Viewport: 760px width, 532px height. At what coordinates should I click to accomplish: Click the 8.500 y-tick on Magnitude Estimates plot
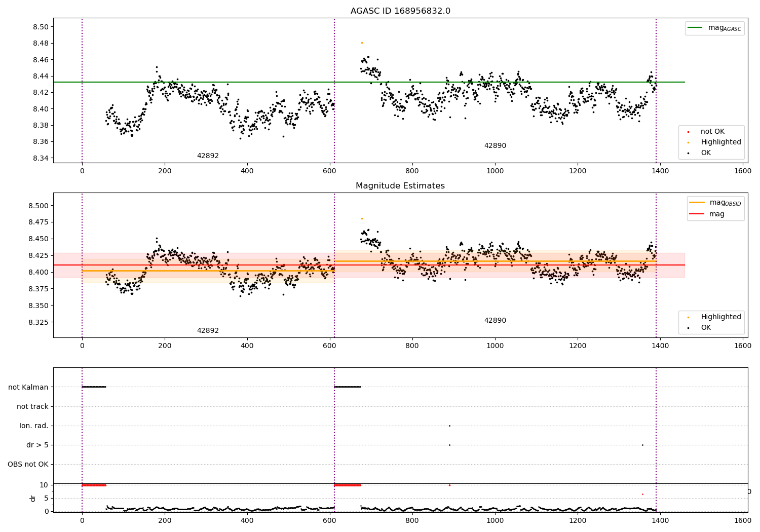pos(39,206)
